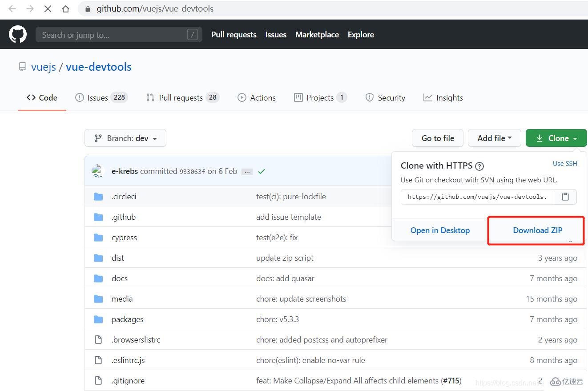The image size is (588, 391).
Task: Open the Projects tab
Action: (x=320, y=98)
